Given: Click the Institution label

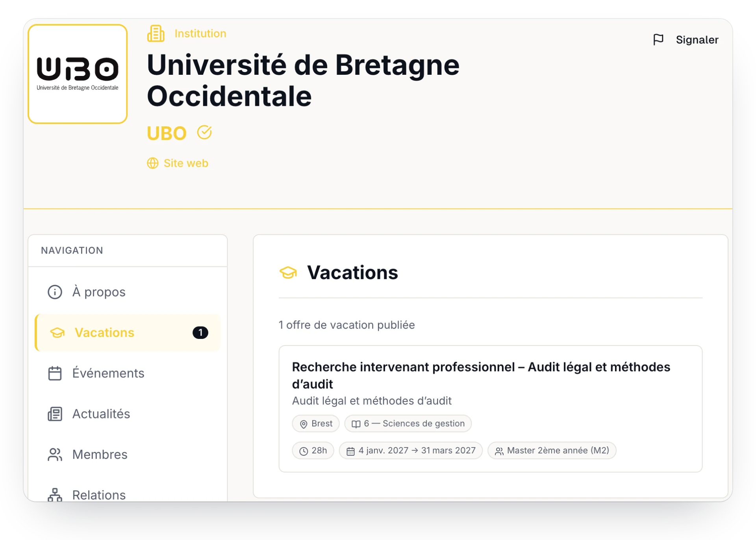Looking at the screenshot, I should (200, 33).
